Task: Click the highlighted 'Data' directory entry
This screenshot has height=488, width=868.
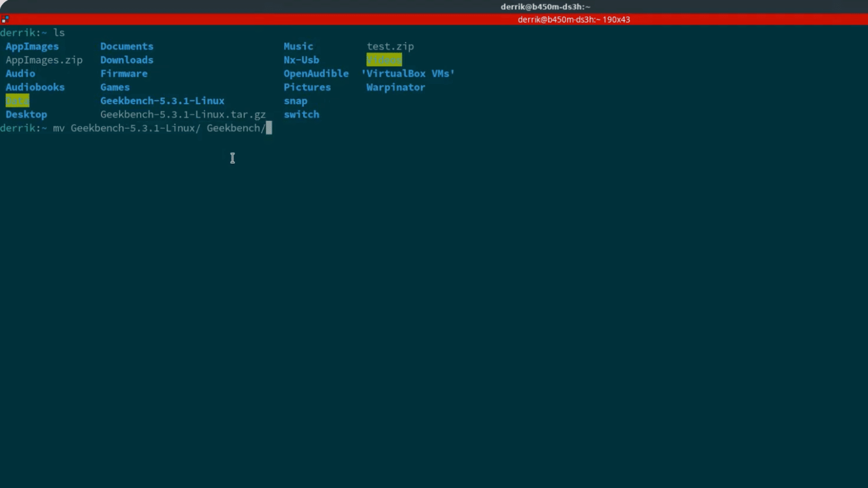Action: pos(18,101)
